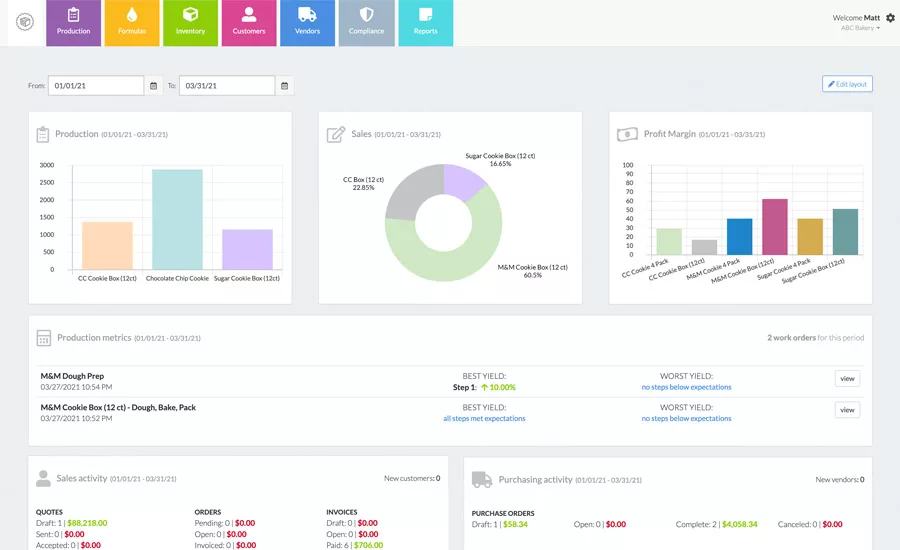Screen dimensions: 900x550
Task: Click the Sales activity person icon
Action: click(43, 478)
